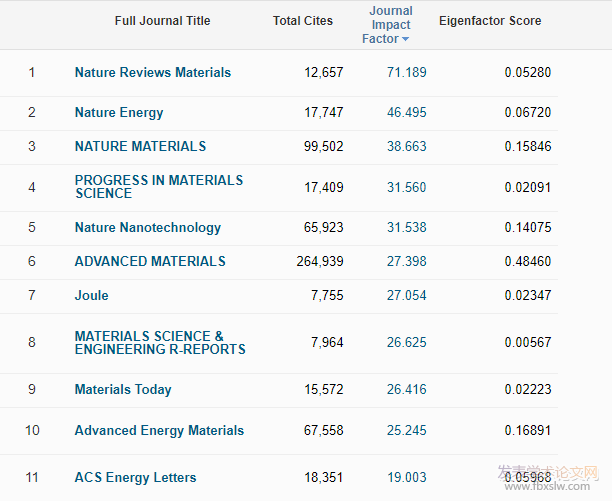Select Eigenfactor score 0.02091

tap(528, 188)
